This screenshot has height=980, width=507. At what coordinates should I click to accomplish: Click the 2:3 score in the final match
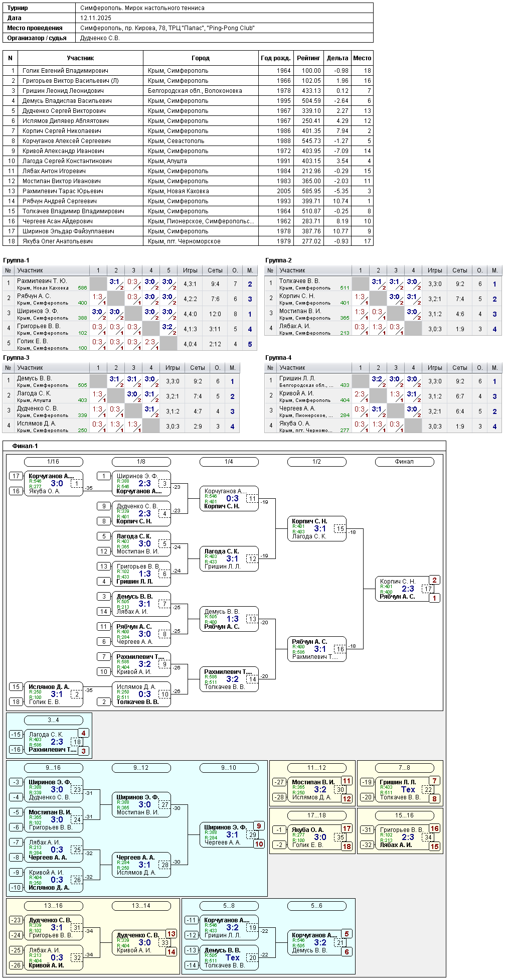pyautogui.click(x=408, y=589)
